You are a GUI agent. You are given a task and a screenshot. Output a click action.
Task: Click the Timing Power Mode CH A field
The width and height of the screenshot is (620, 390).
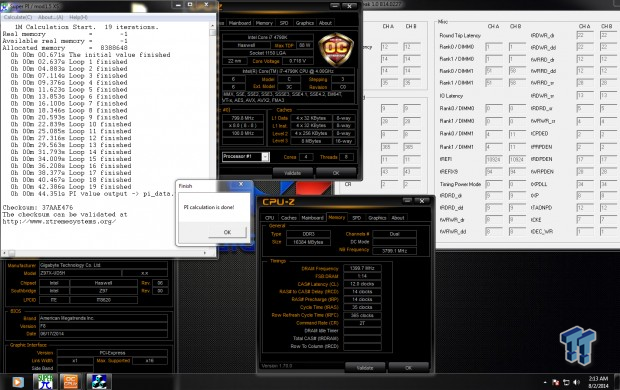(x=493, y=184)
